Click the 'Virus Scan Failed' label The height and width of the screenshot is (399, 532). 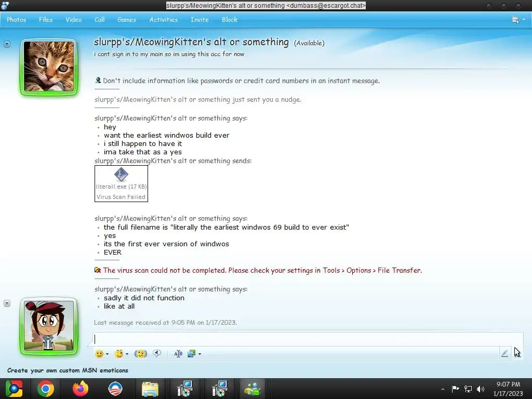pos(121,197)
